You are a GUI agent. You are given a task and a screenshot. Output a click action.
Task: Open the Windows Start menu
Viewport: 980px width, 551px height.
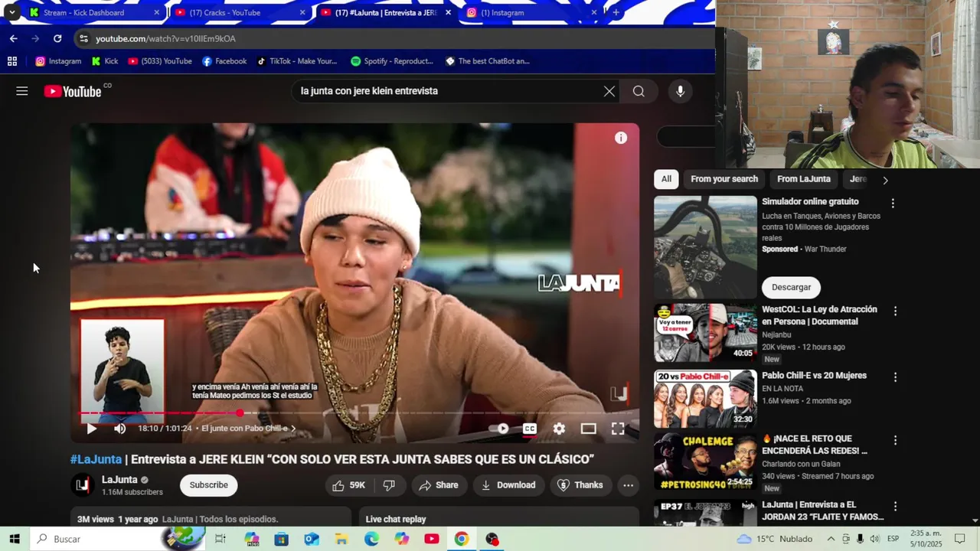pos(14,539)
